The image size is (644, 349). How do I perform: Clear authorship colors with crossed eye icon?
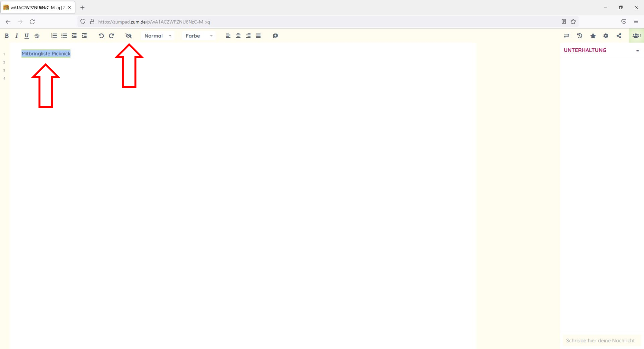pos(128,36)
